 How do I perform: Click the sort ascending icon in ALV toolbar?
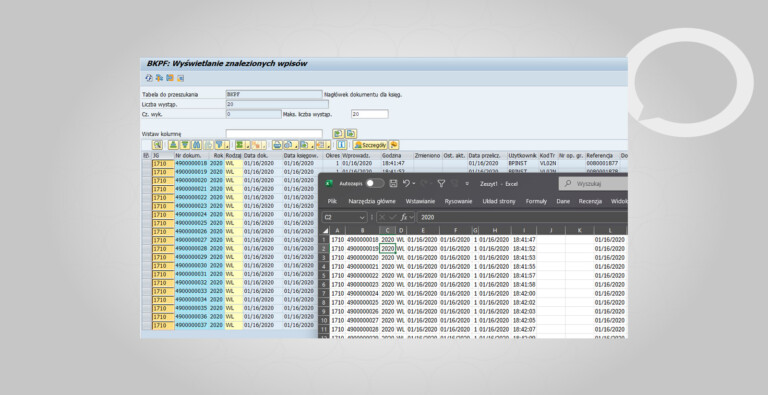(x=173, y=145)
